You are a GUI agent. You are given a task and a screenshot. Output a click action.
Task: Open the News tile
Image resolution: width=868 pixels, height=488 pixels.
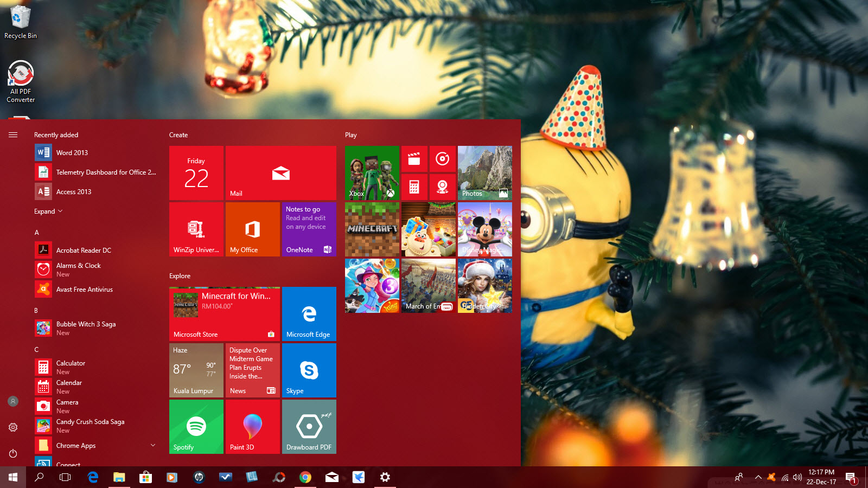[253, 370]
